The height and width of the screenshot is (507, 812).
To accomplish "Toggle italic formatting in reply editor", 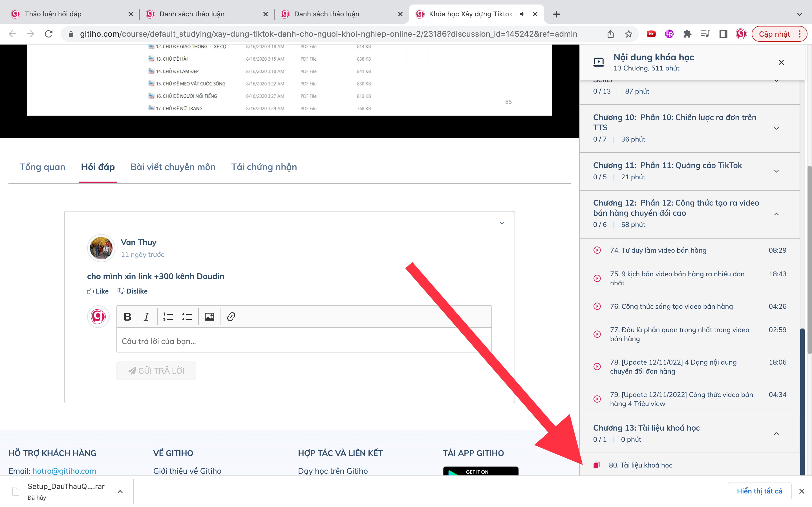I will 146,317.
